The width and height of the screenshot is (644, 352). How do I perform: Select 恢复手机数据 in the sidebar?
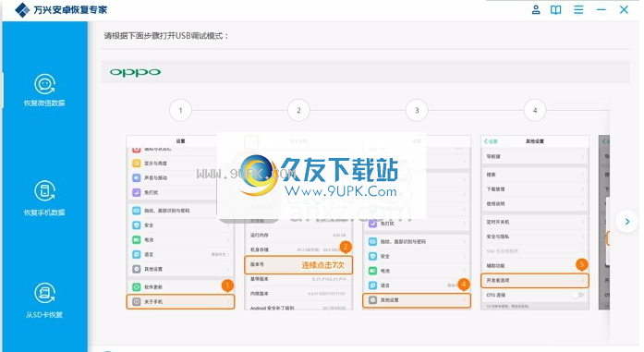point(44,199)
